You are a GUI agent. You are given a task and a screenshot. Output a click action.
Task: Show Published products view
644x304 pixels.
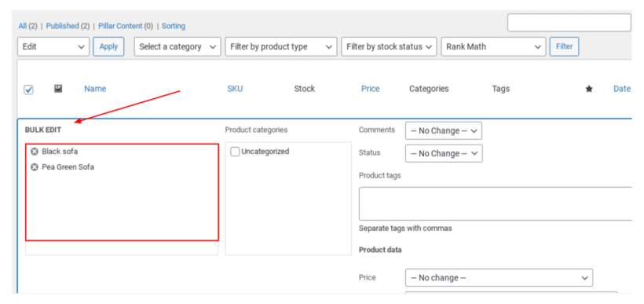62,26
